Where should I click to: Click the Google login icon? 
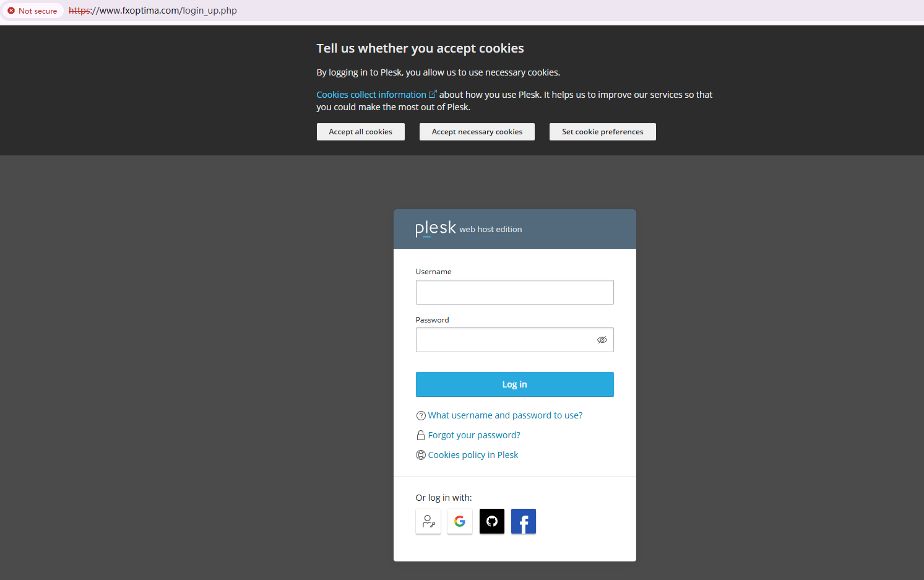tap(460, 521)
